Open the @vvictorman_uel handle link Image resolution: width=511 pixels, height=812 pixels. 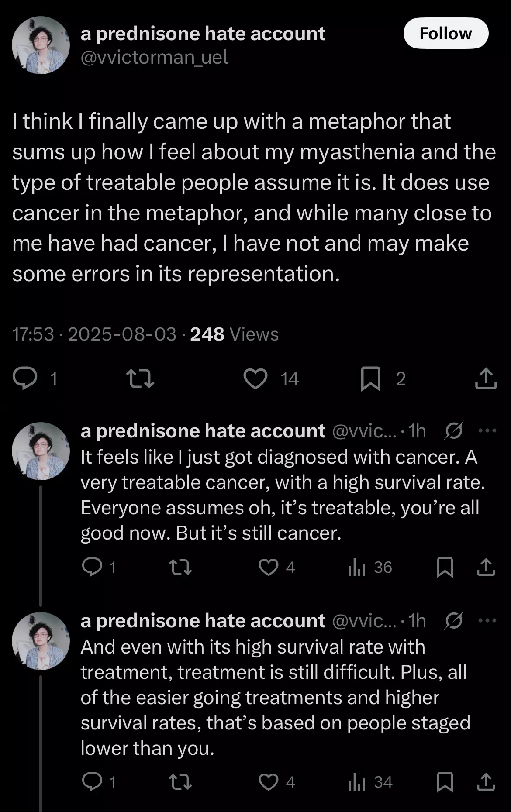click(x=154, y=57)
